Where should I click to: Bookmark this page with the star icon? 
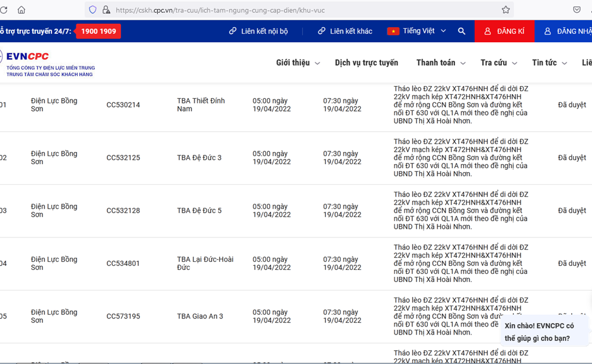506,10
